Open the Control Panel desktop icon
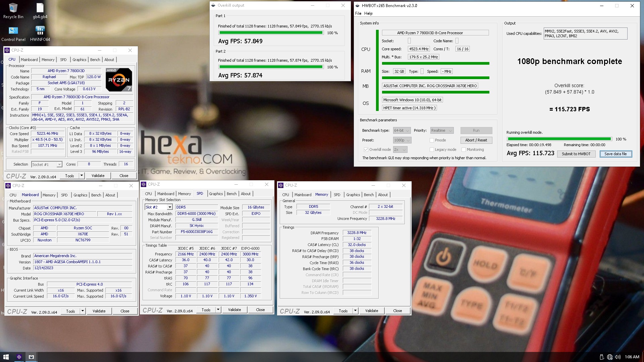Viewport: 644px width, 362px height. pyautogui.click(x=13, y=34)
